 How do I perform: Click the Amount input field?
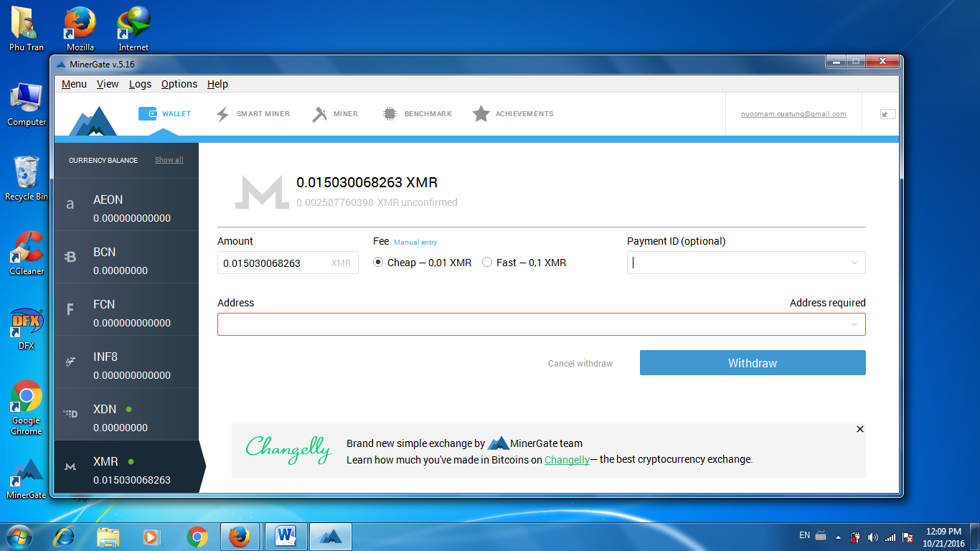pos(288,263)
